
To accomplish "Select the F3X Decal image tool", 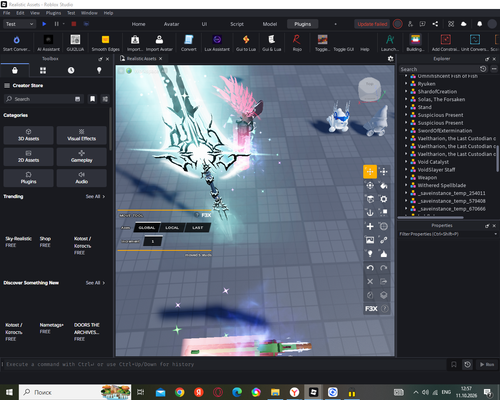I will 370,240.
